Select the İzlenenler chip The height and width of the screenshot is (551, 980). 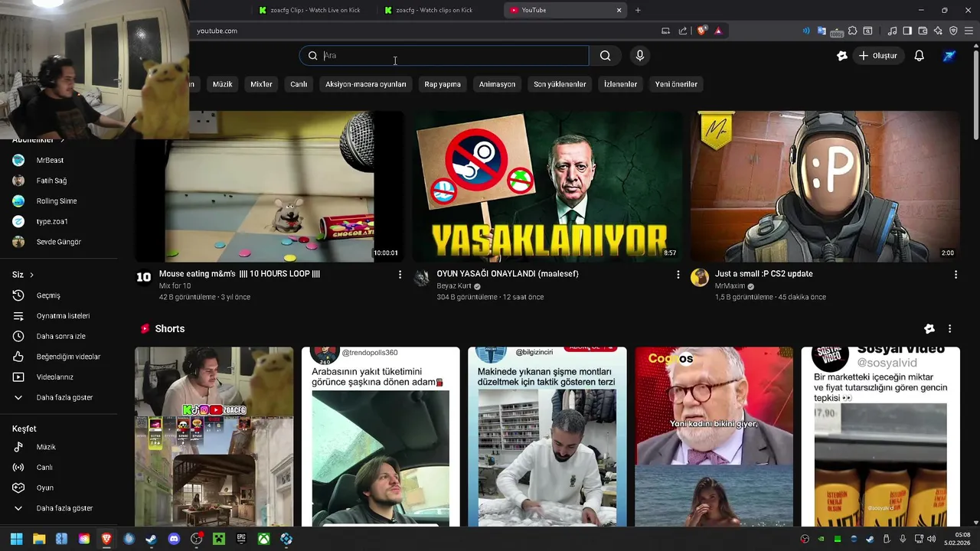click(x=620, y=84)
